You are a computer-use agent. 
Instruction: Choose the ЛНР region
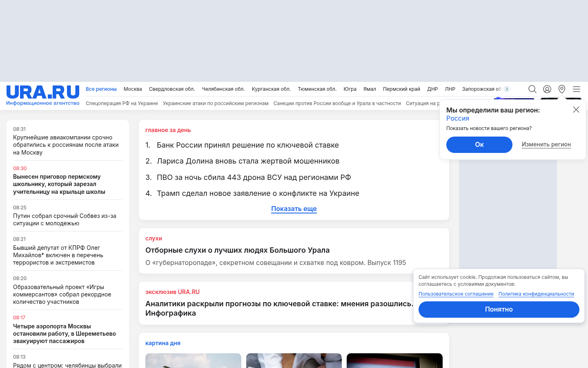coord(450,89)
